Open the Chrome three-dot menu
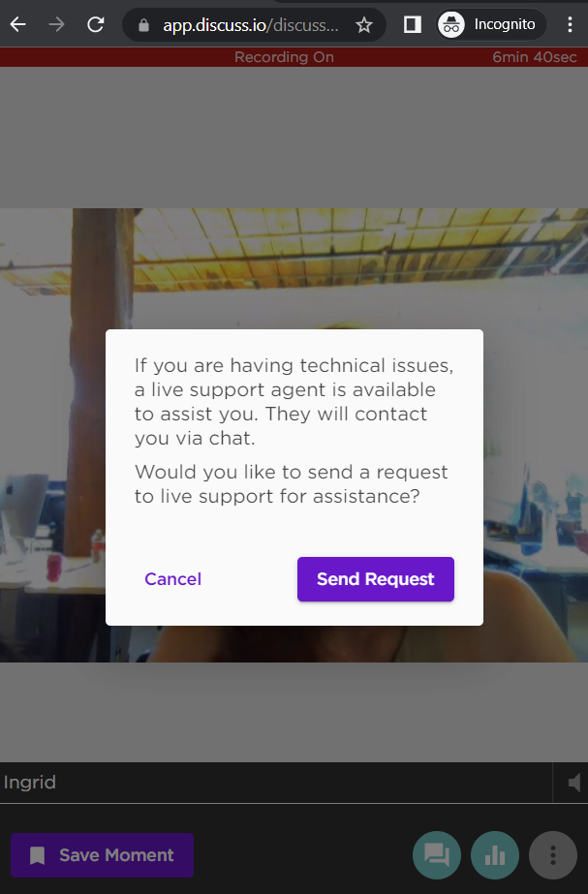Viewport: 588px width, 894px height. click(x=570, y=24)
